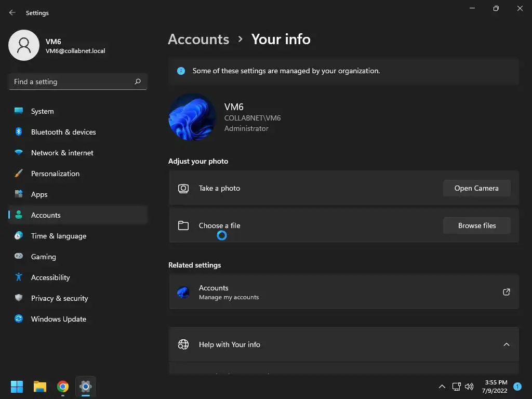532x399 pixels.
Task: Click the volume icon in system tray
Action: click(469, 387)
